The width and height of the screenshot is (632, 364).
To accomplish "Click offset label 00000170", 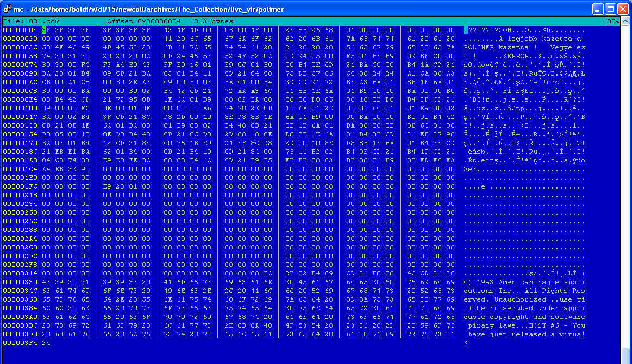I will point(20,143).
